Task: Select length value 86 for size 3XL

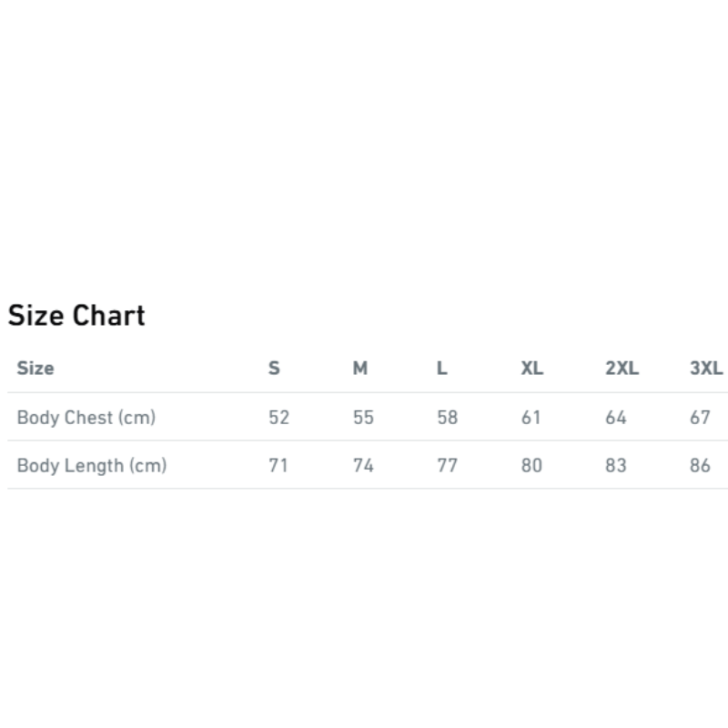Action: (700, 466)
